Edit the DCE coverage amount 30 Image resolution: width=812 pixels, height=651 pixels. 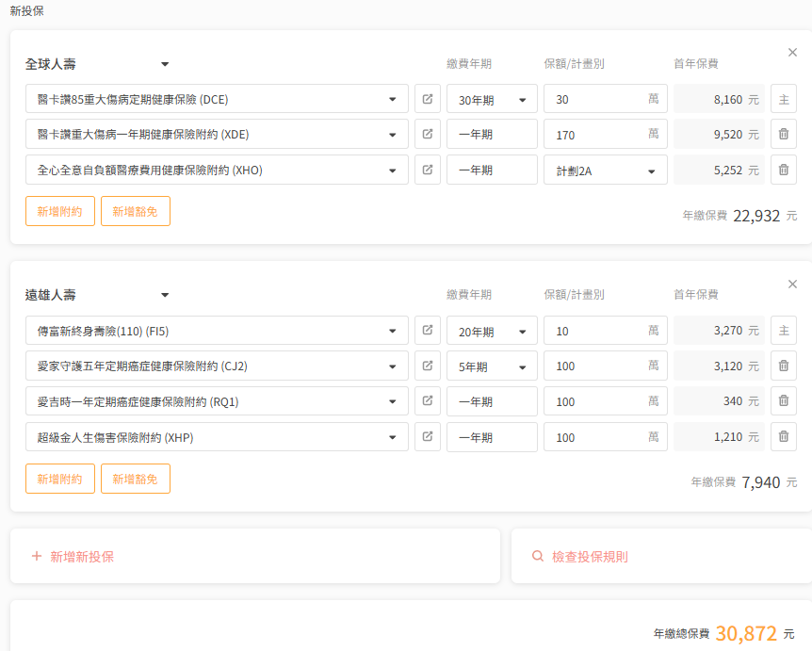coord(606,99)
